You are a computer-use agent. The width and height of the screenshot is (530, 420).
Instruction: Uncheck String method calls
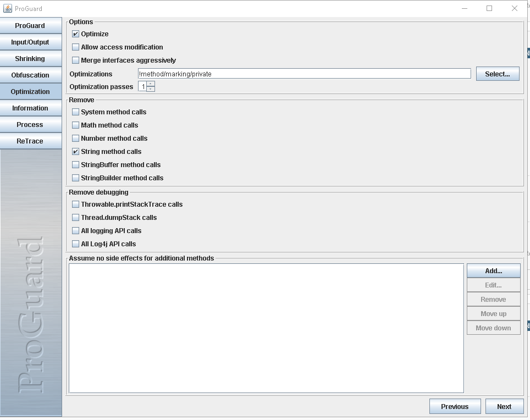[x=75, y=151]
